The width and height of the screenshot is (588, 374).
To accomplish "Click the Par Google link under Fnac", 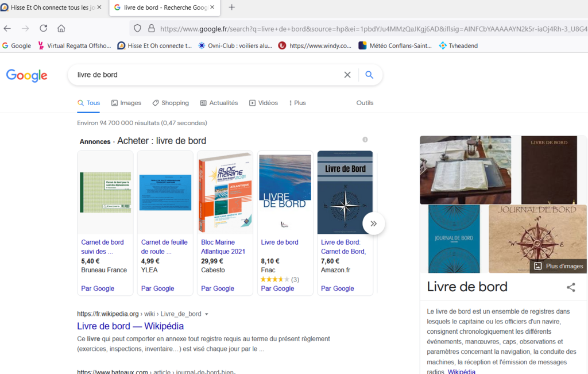I will (277, 288).
